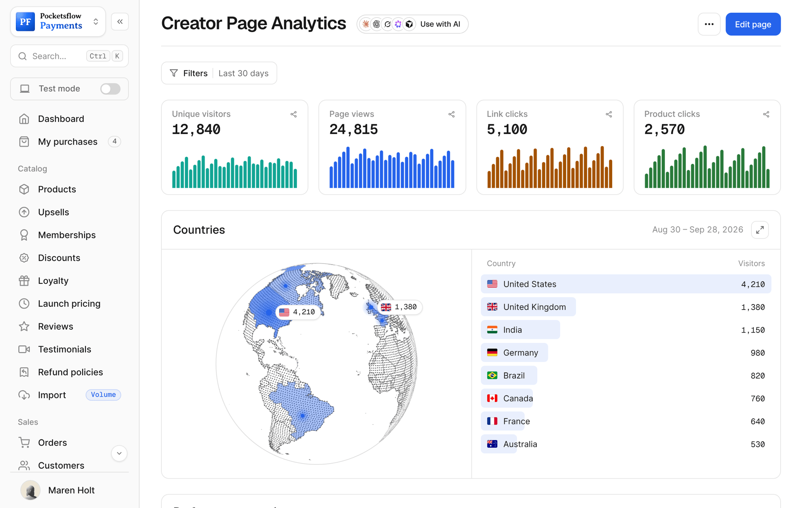Click the Memberships ribbon icon
812x508 pixels.
pos(24,235)
